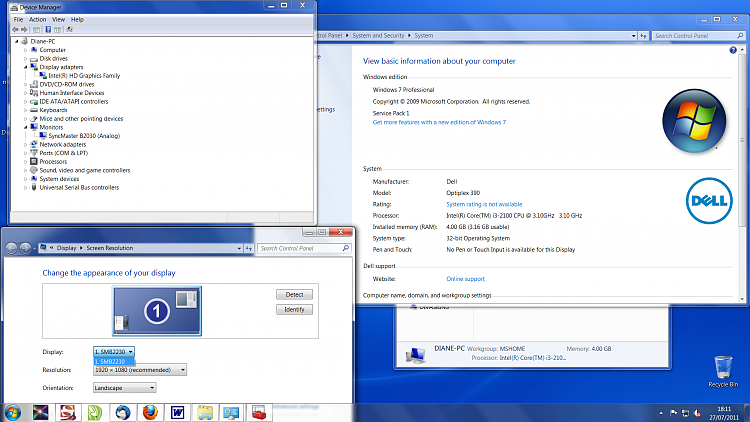The height and width of the screenshot is (422, 750).
Task: Select Processors category in tree
Action: [53, 162]
